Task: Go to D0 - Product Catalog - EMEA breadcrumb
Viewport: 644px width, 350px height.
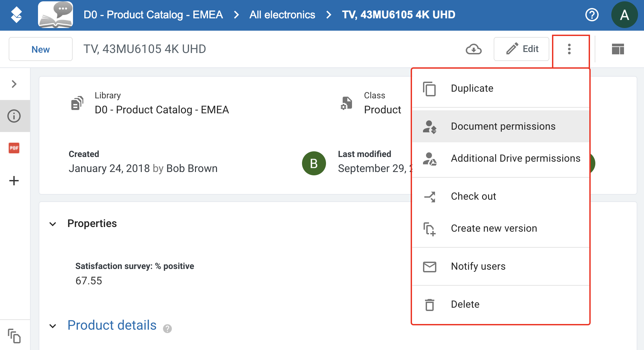Action: 153,15
